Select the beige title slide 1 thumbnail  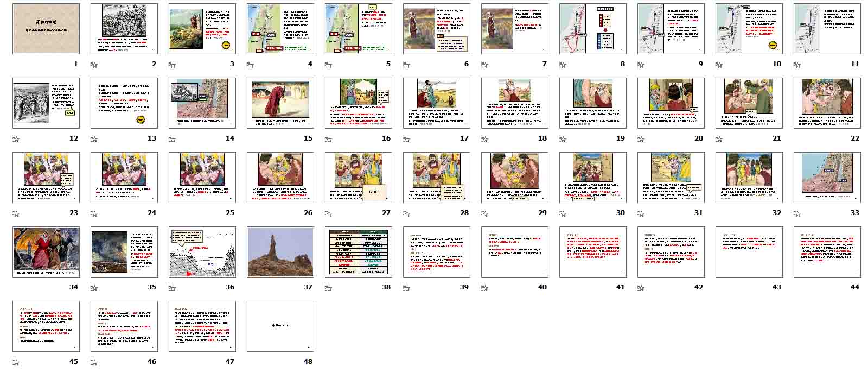(x=46, y=29)
